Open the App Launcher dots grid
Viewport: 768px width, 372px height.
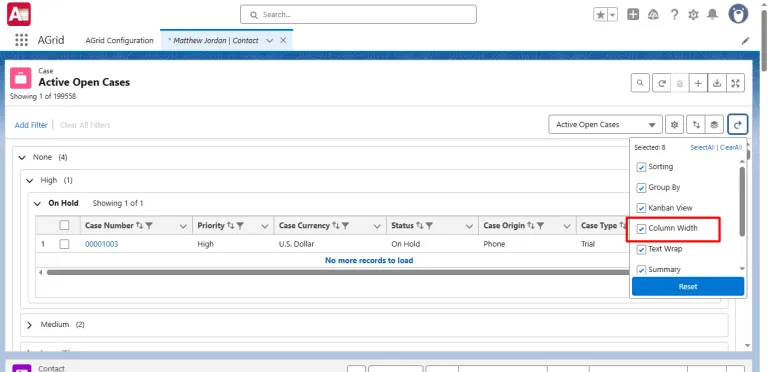click(21, 40)
